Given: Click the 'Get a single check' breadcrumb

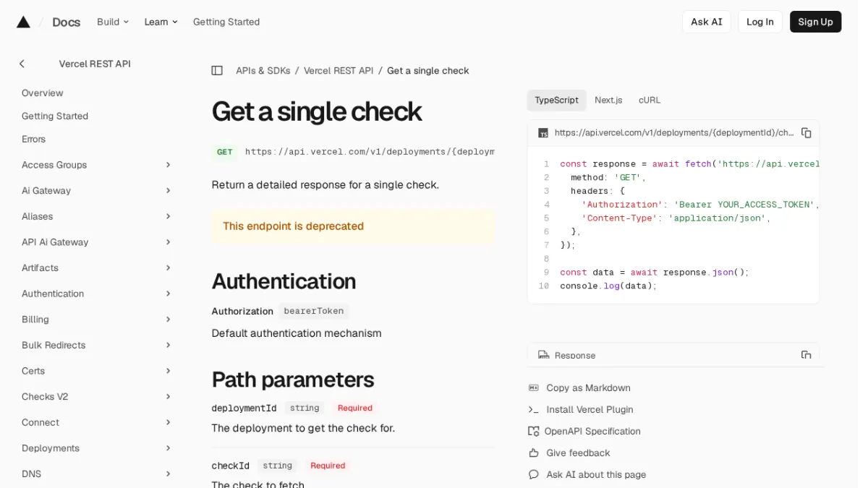Looking at the screenshot, I should (428, 71).
